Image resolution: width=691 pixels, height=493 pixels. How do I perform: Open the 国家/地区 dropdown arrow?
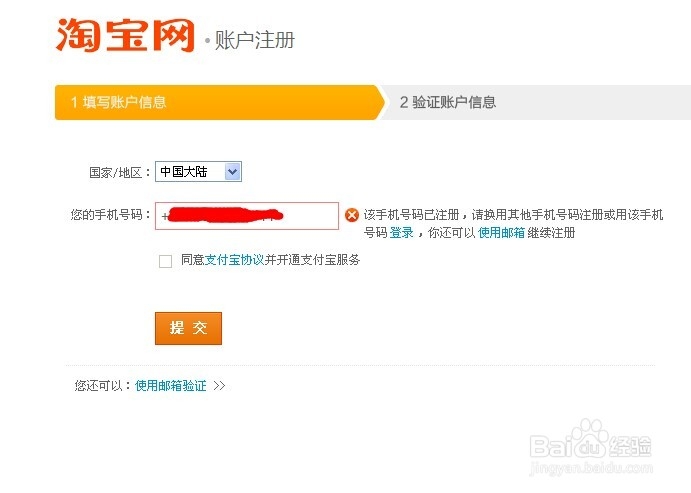coord(232,172)
